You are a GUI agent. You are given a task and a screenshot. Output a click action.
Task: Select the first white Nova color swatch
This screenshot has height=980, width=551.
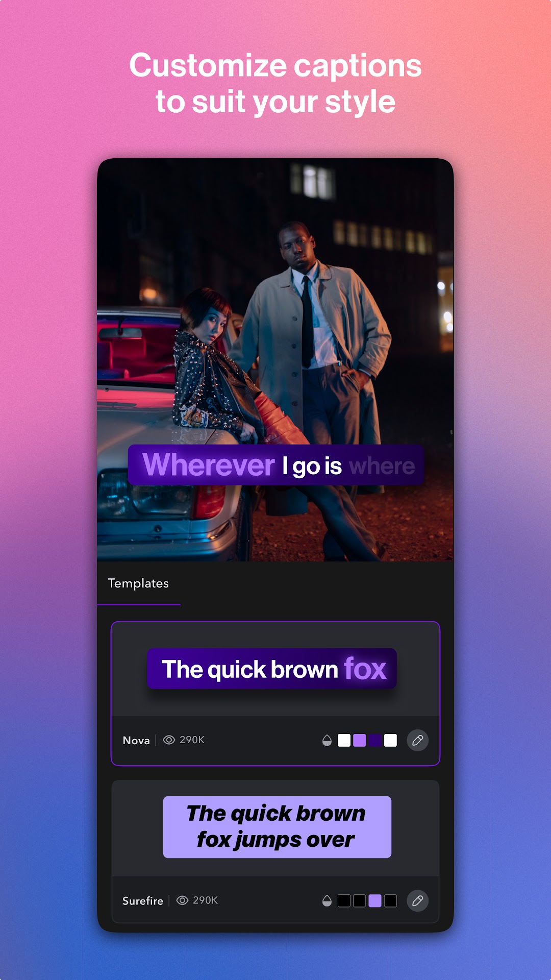click(x=344, y=740)
